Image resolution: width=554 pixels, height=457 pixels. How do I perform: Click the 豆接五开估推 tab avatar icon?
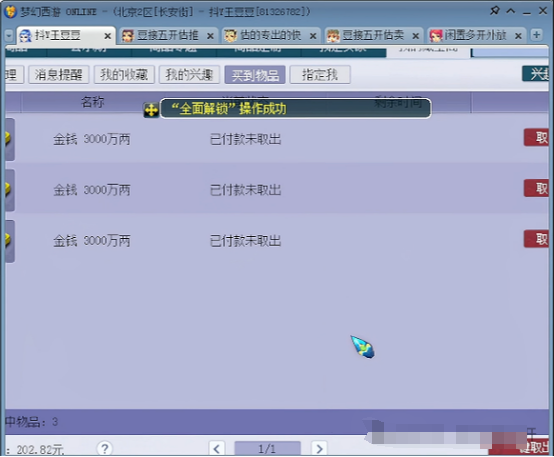128,36
